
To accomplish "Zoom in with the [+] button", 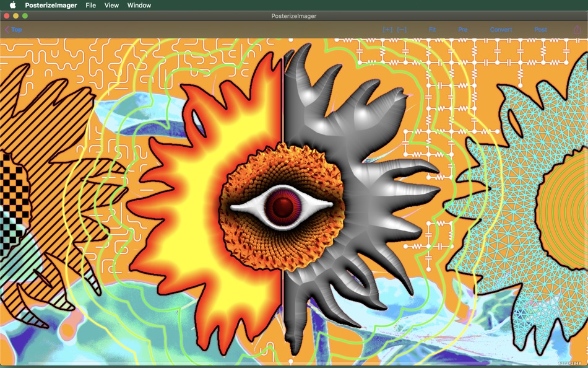I will point(387,30).
